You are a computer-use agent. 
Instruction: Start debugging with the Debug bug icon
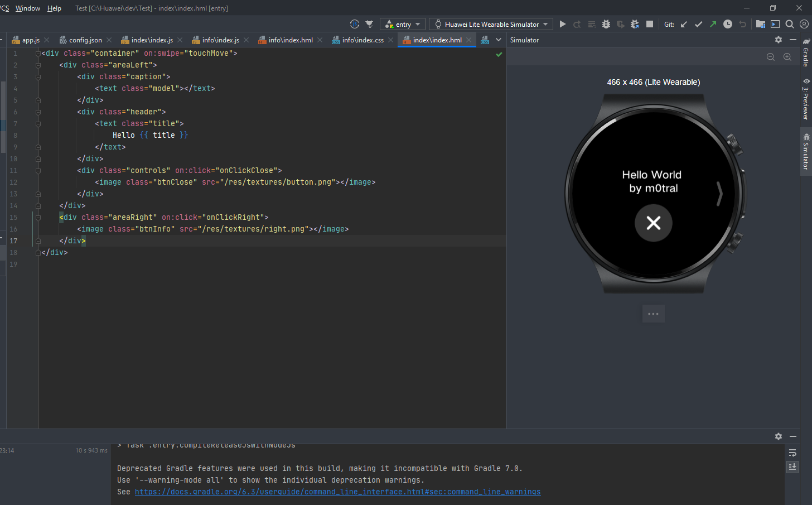(x=606, y=24)
